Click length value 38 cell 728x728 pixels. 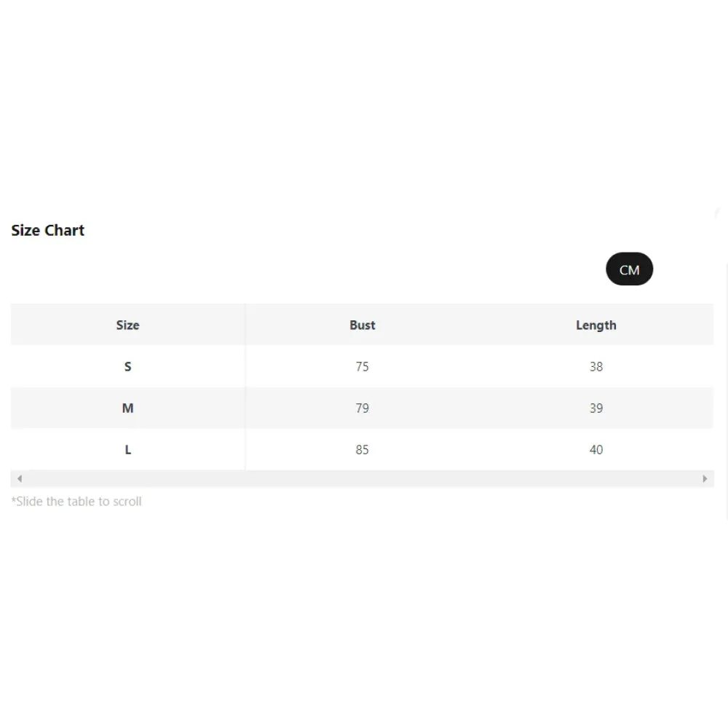(x=596, y=366)
